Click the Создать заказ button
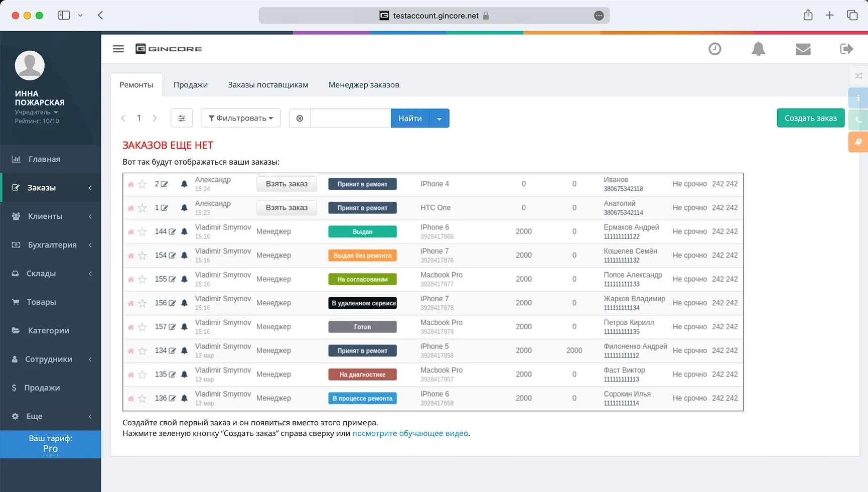This screenshot has height=492, width=868. tap(810, 118)
